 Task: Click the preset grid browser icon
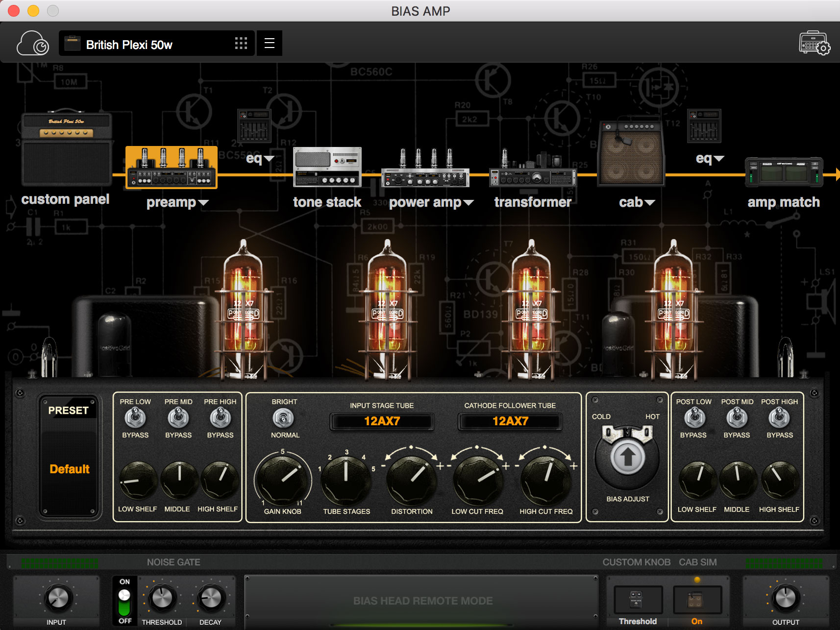point(241,43)
